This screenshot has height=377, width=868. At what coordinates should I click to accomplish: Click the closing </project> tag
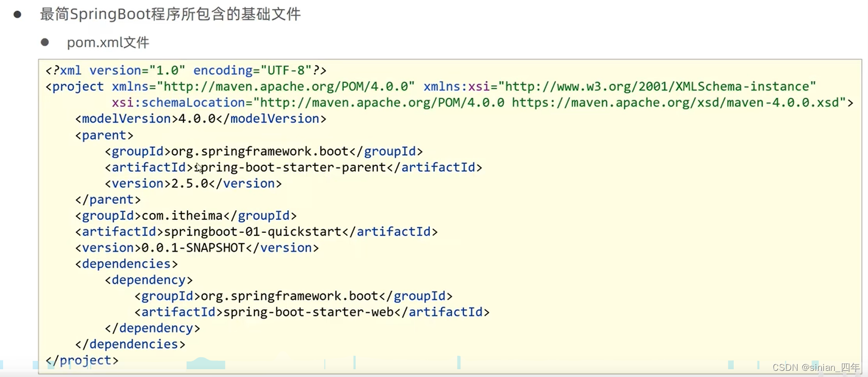(82, 360)
